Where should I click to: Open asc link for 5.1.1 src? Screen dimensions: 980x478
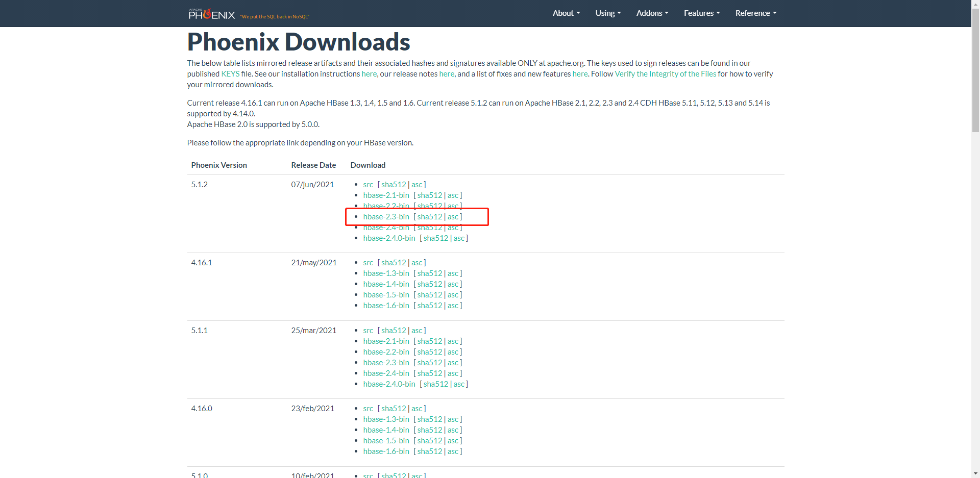(417, 331)
